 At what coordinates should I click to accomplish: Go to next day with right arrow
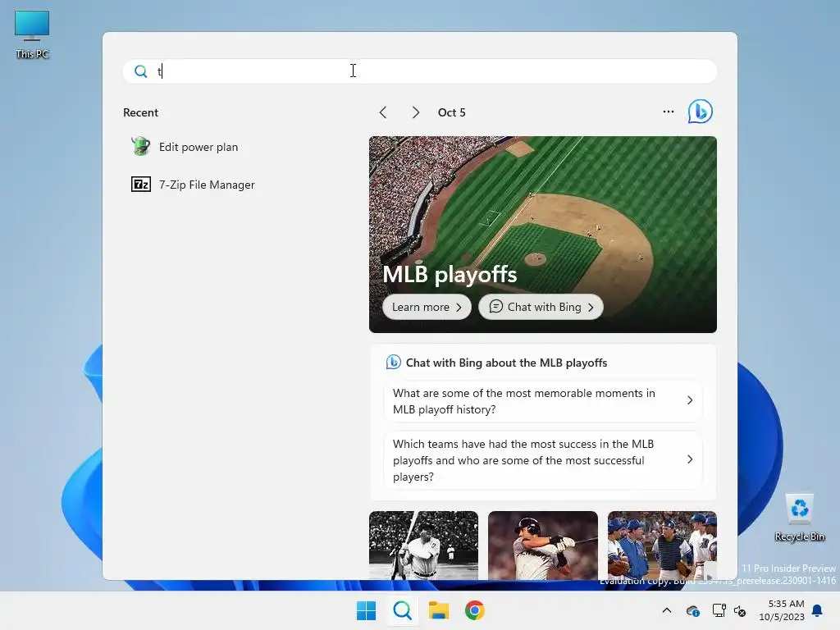(416, 112)
